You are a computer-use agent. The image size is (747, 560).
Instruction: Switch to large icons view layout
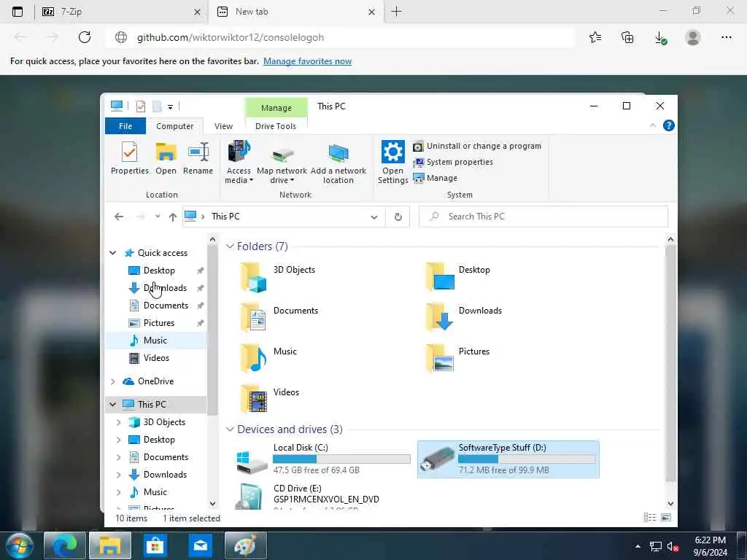[666, 518]
